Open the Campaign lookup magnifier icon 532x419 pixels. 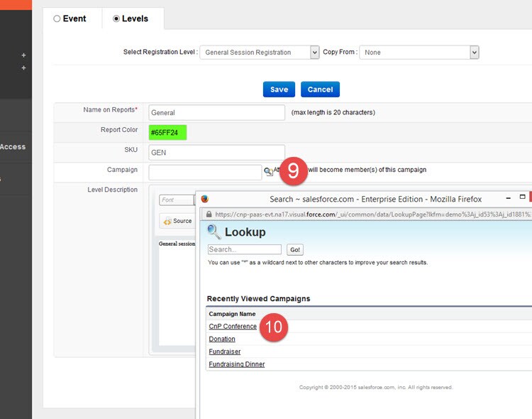click(268, 172)
